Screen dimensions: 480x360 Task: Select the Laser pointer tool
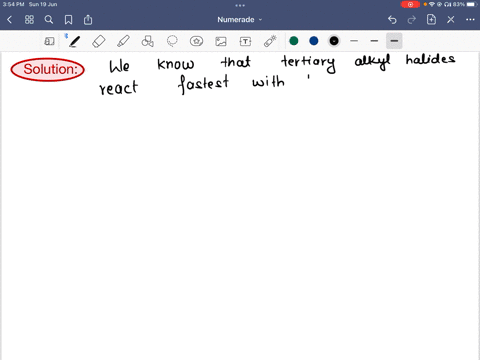[270, 41]
